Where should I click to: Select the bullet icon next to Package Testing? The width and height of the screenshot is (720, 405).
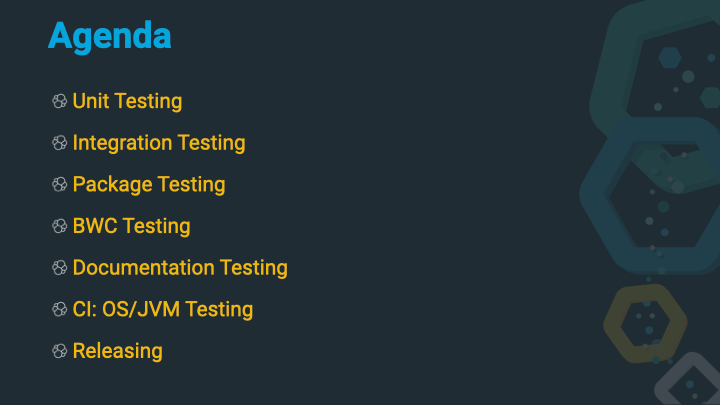click(60, 185)
